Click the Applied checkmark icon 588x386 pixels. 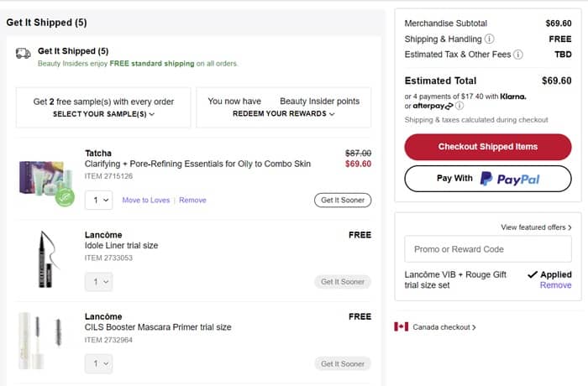point(533,274)
